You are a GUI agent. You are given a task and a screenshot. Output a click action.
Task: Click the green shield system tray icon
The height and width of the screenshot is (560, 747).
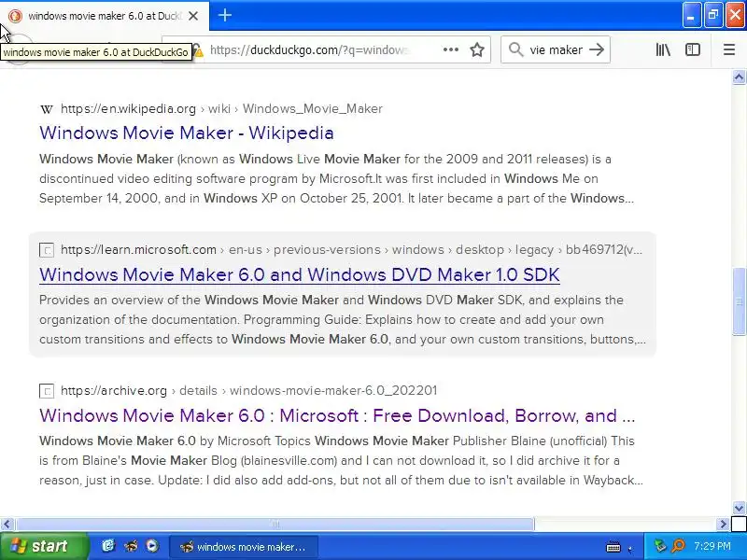click(x=660, y=546)
